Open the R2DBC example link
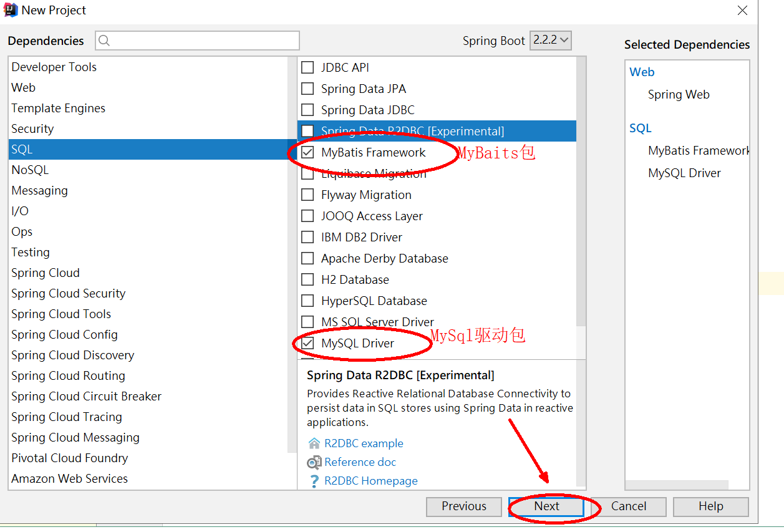 click(x=364, y=443)
